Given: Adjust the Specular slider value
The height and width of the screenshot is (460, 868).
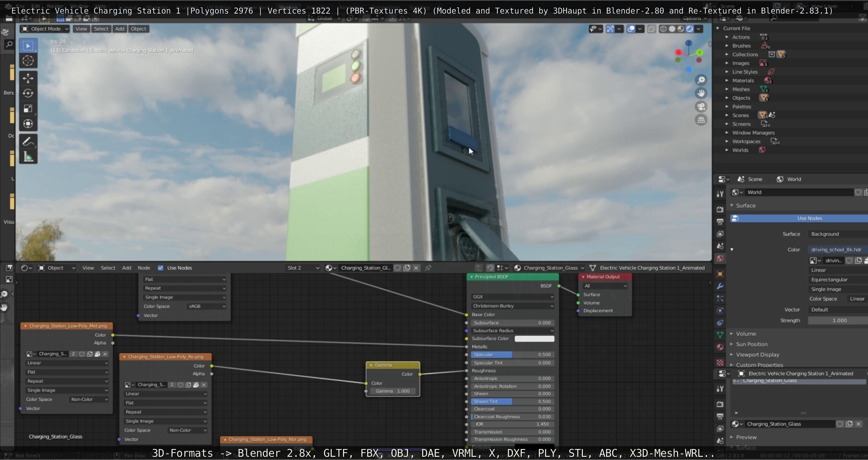Looking at the screenshot, I should tap(512, 355).
